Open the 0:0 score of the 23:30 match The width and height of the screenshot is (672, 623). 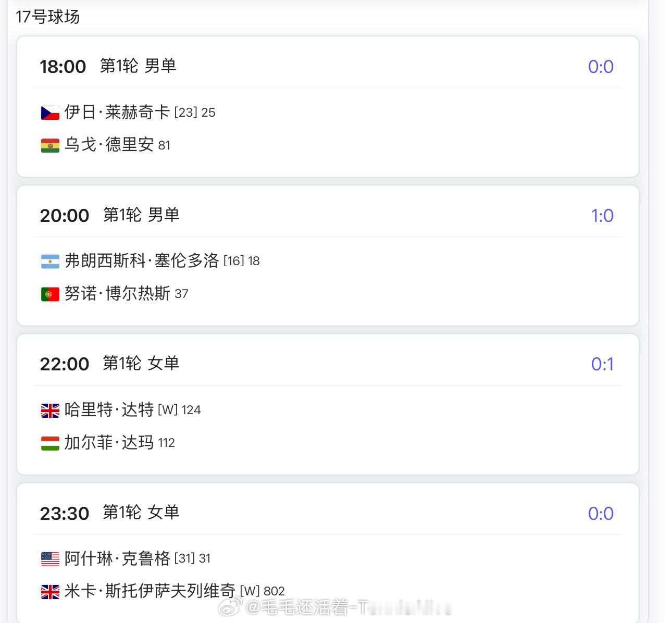click(x=601, y=514)
